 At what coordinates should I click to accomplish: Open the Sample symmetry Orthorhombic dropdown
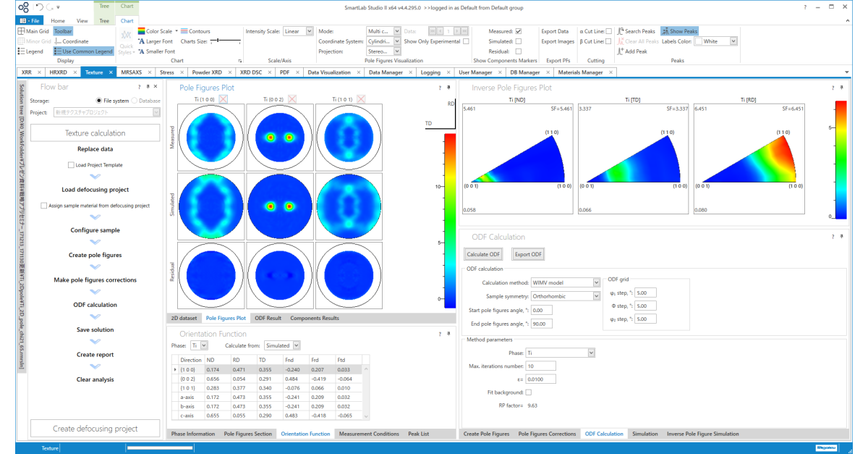[x=566, y=296]
